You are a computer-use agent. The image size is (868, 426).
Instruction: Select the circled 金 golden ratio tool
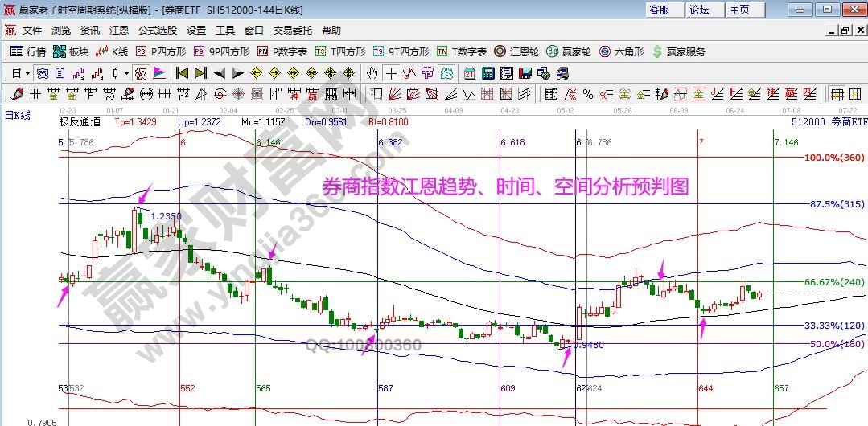coord(625,93)
